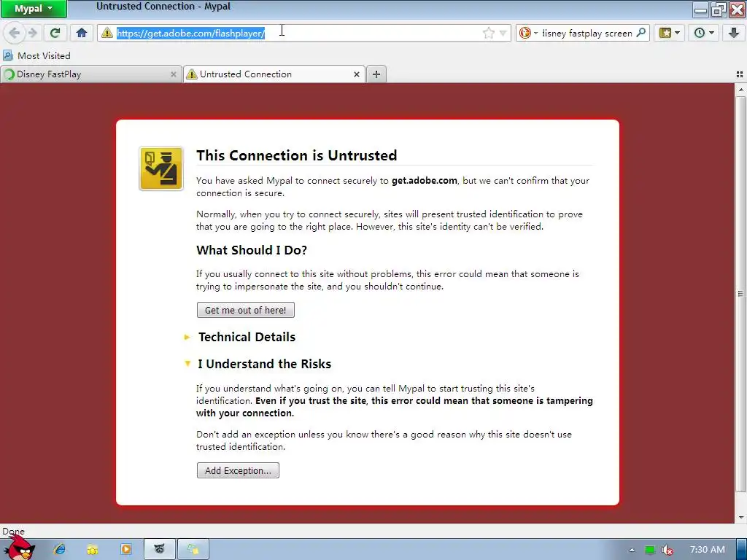Open a new tab with plus button
Image resolution: width=747 pixels, height=560 pixels.
[376, 74]
